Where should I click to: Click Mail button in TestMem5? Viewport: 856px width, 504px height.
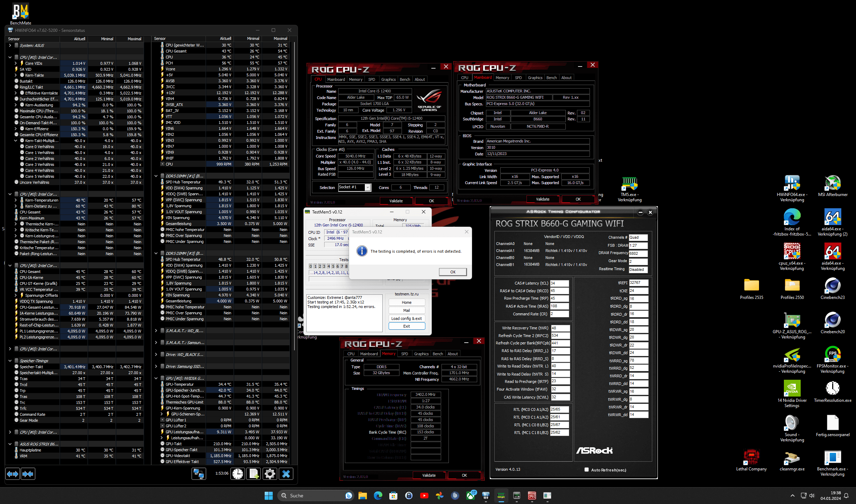click(406, 310)
